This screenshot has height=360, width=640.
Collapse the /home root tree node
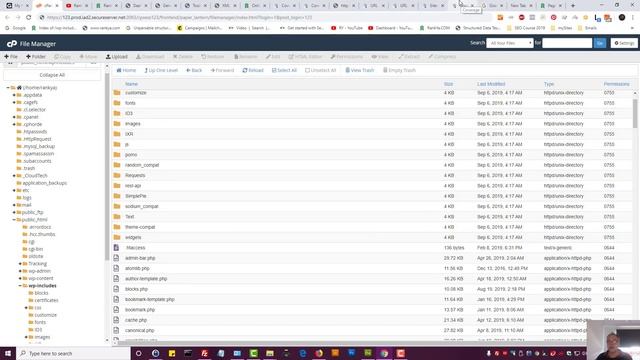click(8, 88)
